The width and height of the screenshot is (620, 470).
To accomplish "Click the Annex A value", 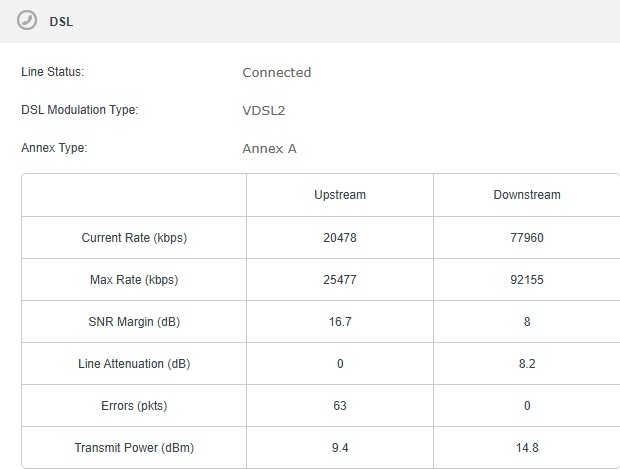I will coord(269,149).
